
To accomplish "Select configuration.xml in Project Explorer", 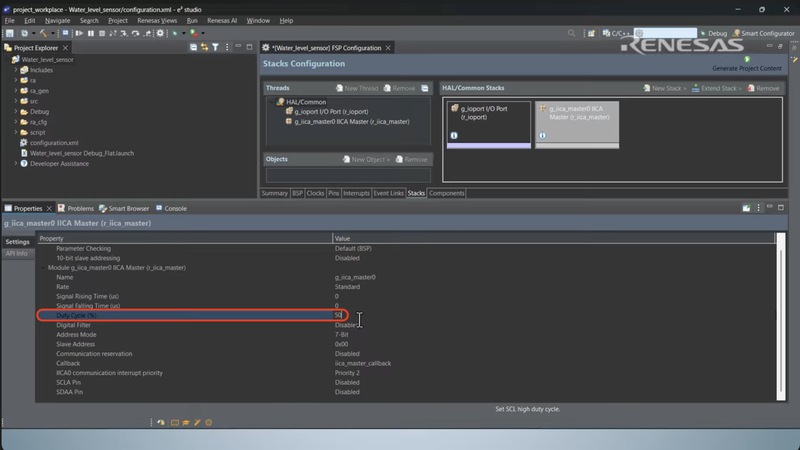I will coord(54,143).
